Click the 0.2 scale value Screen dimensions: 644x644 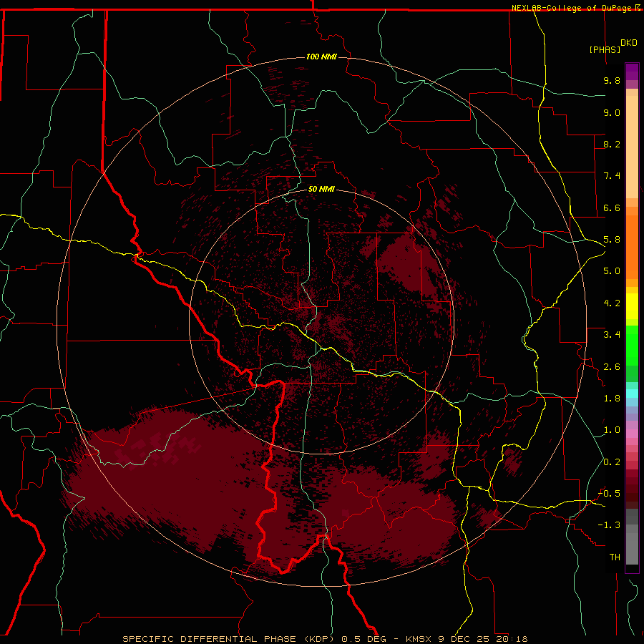tap(612, 462)
